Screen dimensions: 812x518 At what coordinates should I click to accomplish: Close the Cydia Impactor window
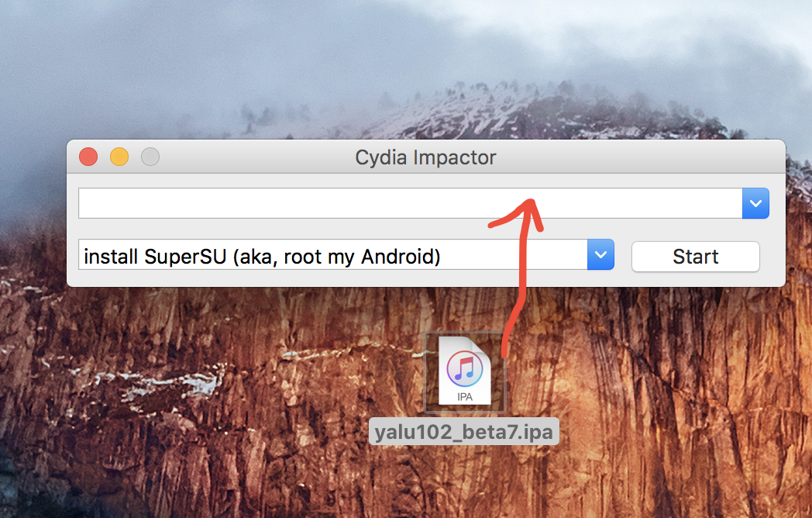[x=88, y=157]
